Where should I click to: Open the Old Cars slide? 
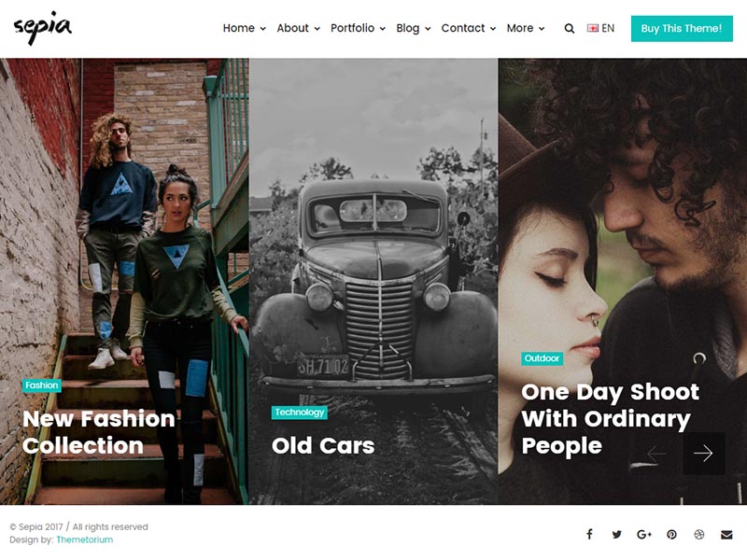point(323,445)
